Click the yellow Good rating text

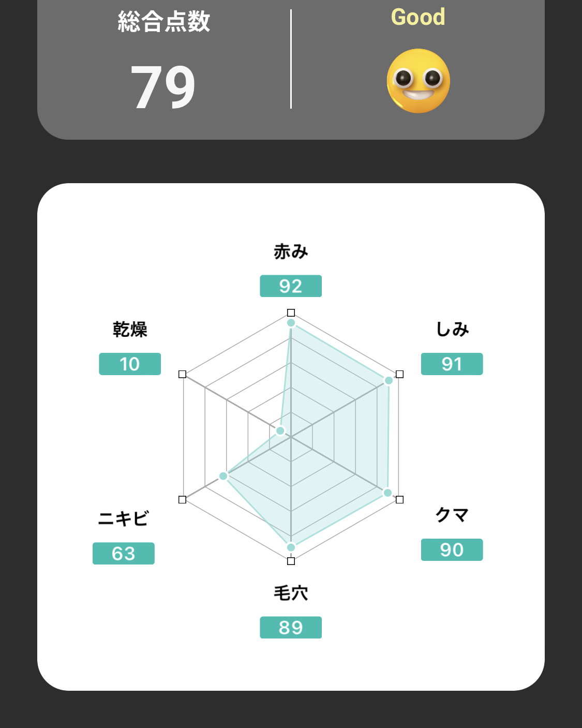pos(418,17)
